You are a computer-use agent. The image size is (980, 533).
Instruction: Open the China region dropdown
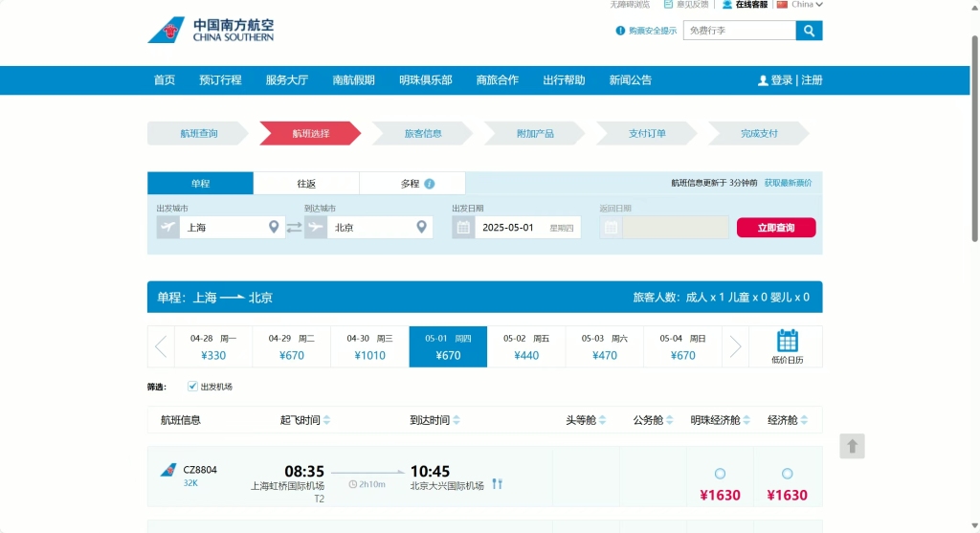coord(801,5)
